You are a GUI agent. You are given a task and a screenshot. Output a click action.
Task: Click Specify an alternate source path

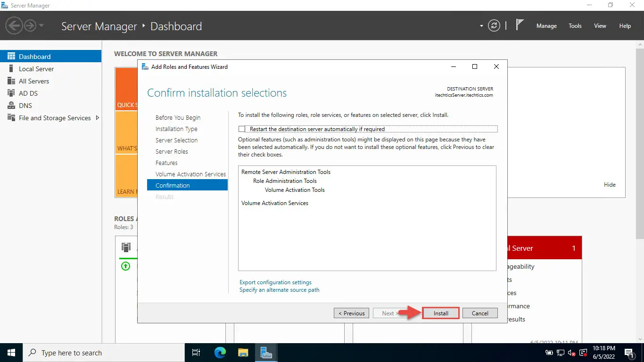coord(280,290)
